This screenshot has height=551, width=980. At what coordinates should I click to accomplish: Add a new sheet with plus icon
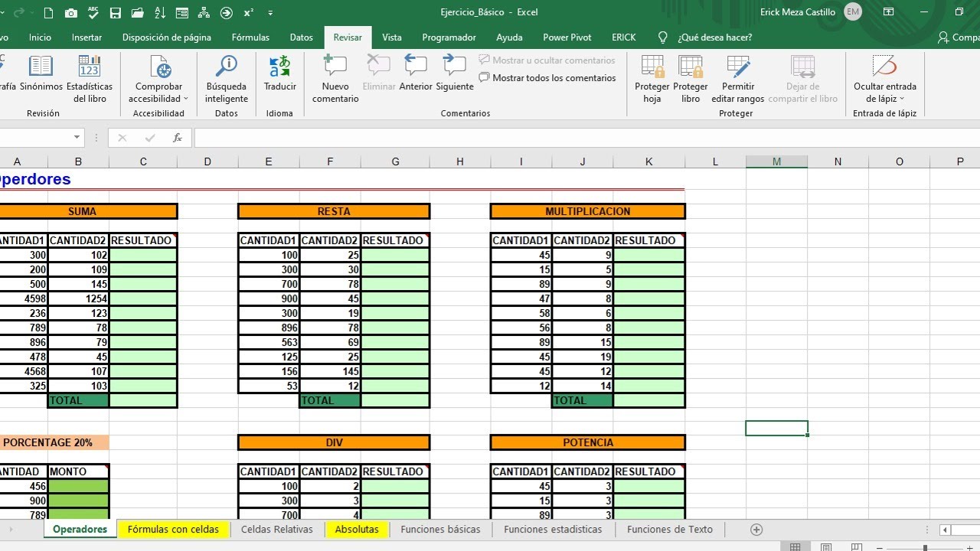point(756,530)
